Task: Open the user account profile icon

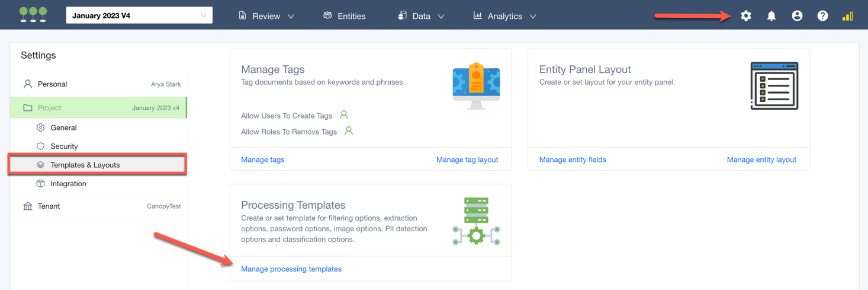Action: click(797, 16)
